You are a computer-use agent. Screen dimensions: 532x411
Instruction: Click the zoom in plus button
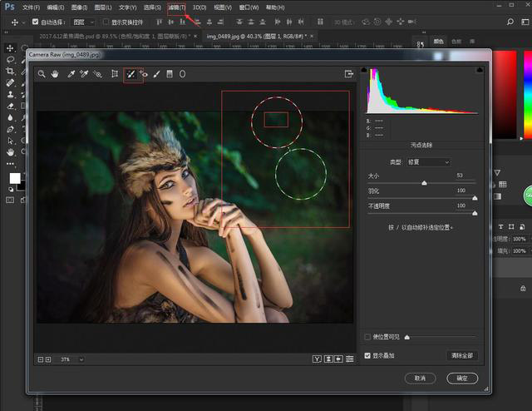(48, 359)
